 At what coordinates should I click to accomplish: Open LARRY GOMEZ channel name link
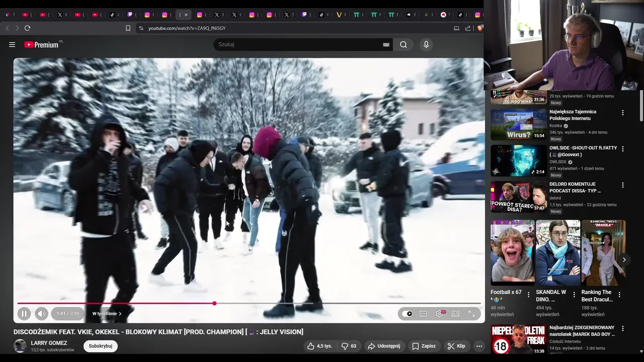coord(49,343)
